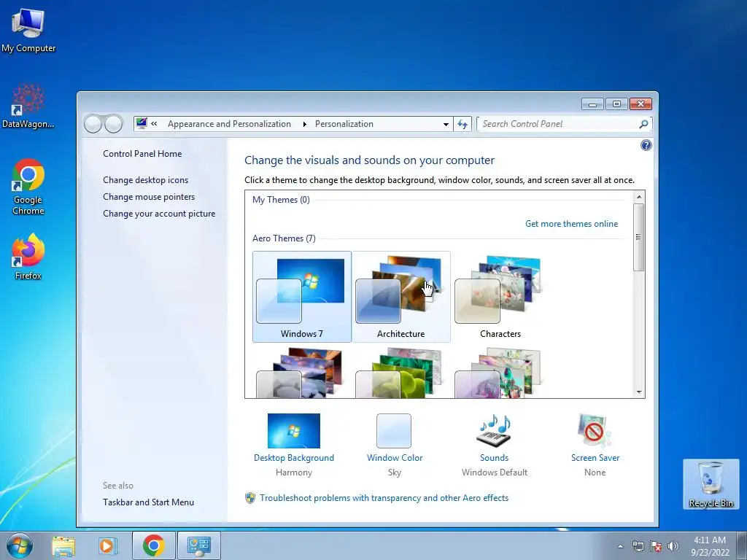
Task: Click the Control Panel address bar icon
Action: (142, 124)
